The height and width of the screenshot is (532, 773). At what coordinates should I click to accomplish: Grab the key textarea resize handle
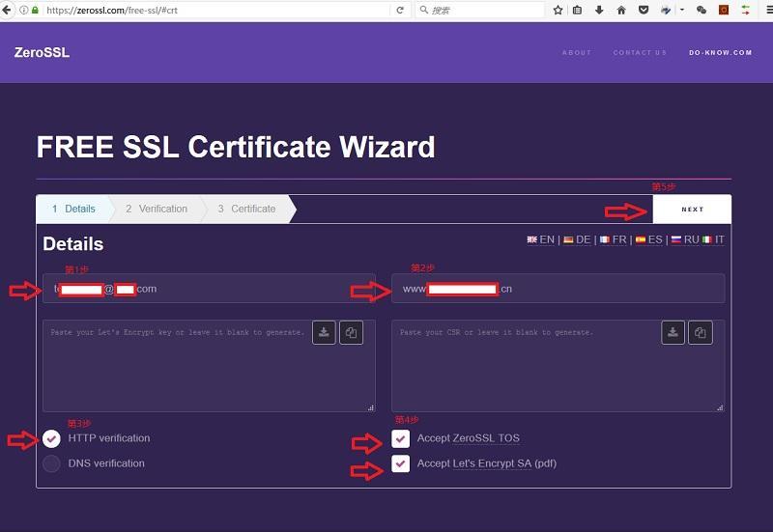pyautogui.click(x=371, y=407)
